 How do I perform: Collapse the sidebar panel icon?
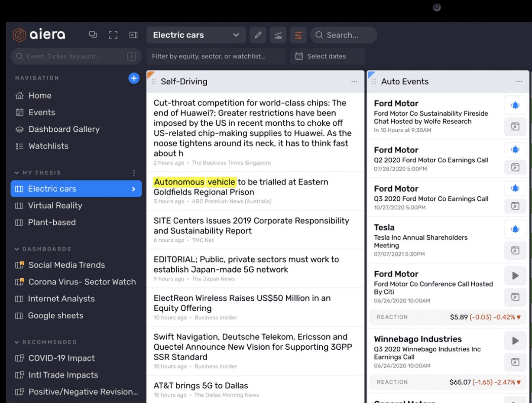point(133,35)
